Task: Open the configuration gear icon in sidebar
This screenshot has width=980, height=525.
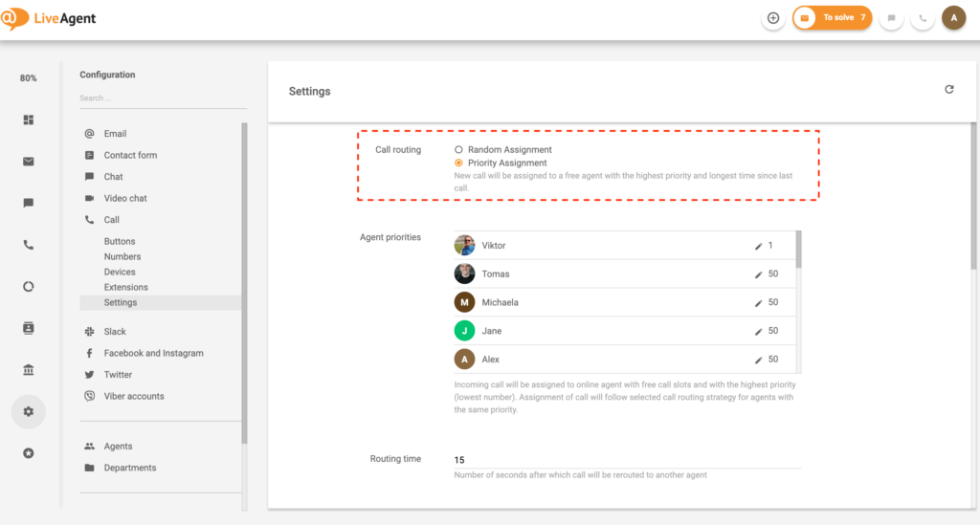Action: tap(29, 411)
